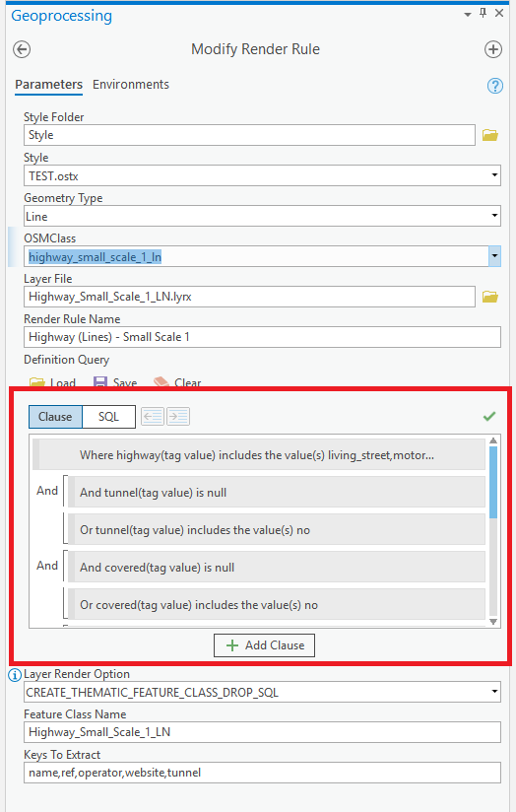The image size is (516, 812).
Task: Click the Style Folder input field
Action: click(x=249, y=135)
